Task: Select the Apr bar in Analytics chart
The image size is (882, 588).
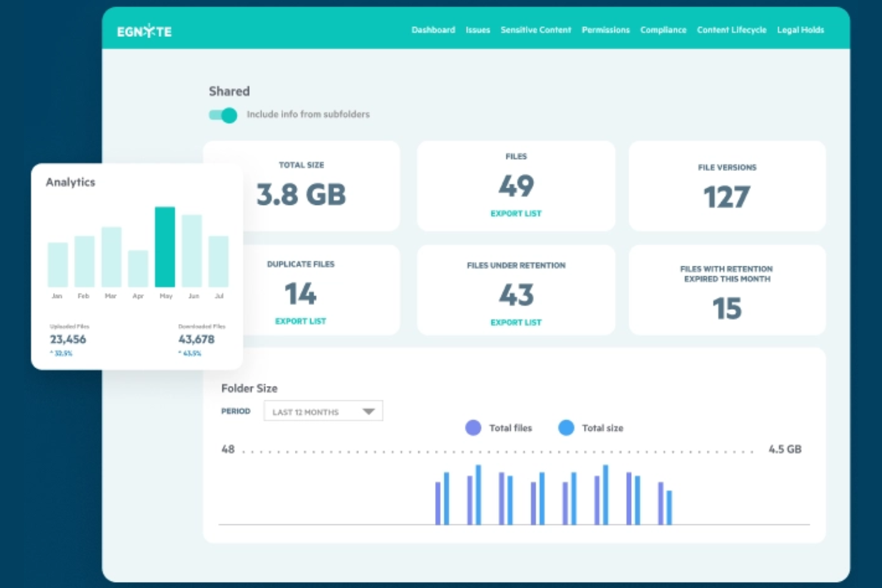Action: pyautogui.click(x=138, y=269)
